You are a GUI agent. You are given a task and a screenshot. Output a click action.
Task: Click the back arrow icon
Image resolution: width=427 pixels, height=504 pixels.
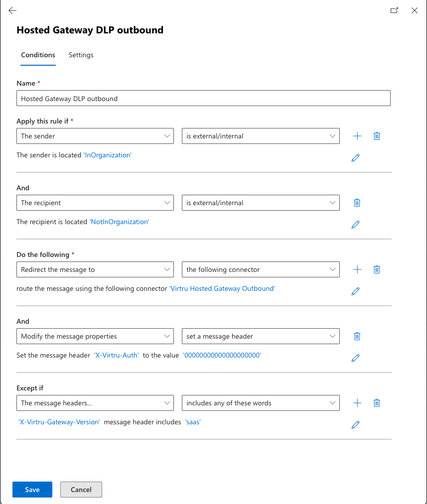coord(12,10)
